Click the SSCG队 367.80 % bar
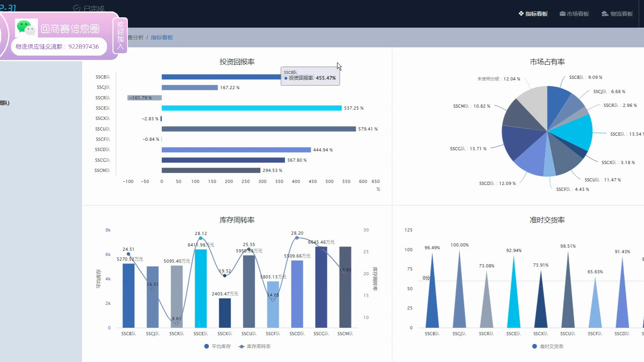 click(223, 160)
